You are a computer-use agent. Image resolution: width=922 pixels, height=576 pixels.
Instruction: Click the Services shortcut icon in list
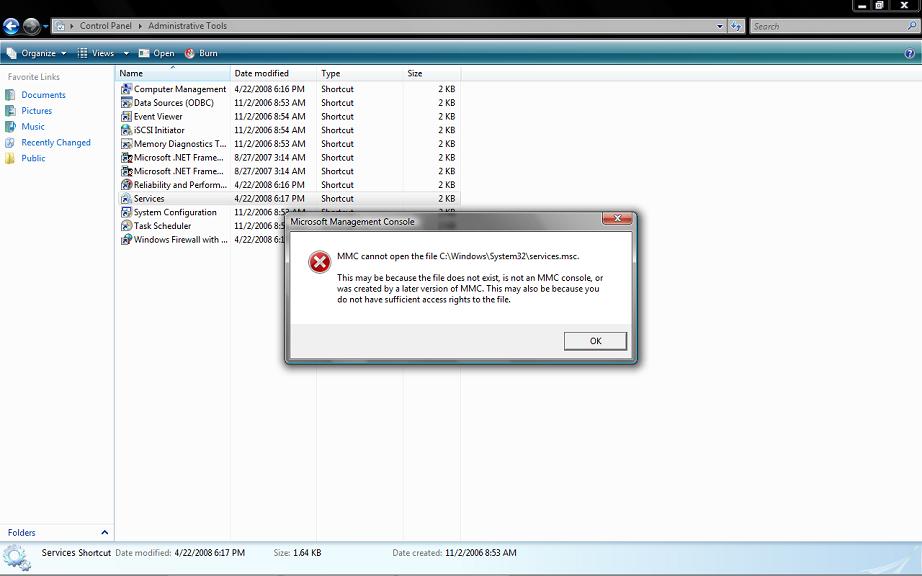pyautogui.click(x=126, y=199)
